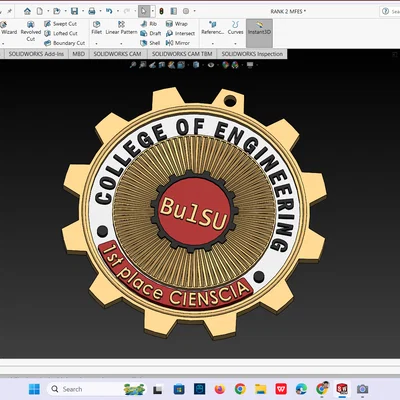This screenshot has width=400, height=400.
Task: Use the Wrap feature
Action: 177,24
